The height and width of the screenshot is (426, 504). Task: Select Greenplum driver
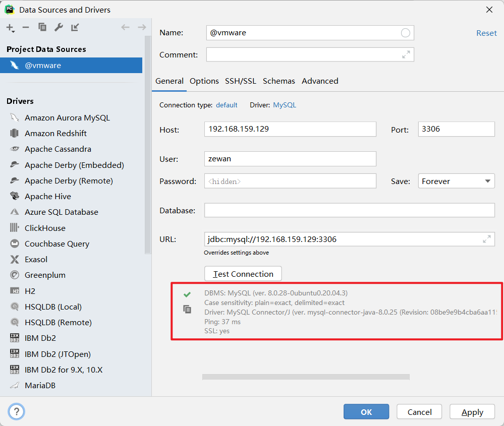[x=45, y=275]
